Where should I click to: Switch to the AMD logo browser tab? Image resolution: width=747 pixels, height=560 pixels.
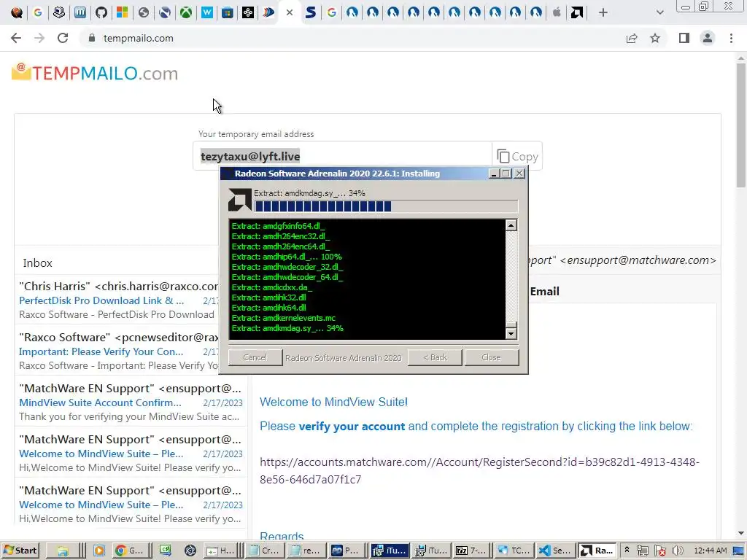[x=577, y=12]
